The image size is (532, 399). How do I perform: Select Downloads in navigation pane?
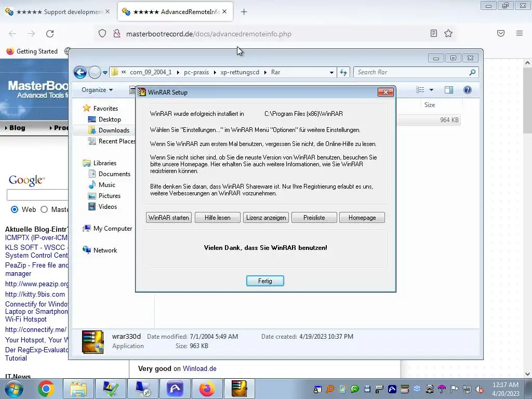tap(114, 130)
